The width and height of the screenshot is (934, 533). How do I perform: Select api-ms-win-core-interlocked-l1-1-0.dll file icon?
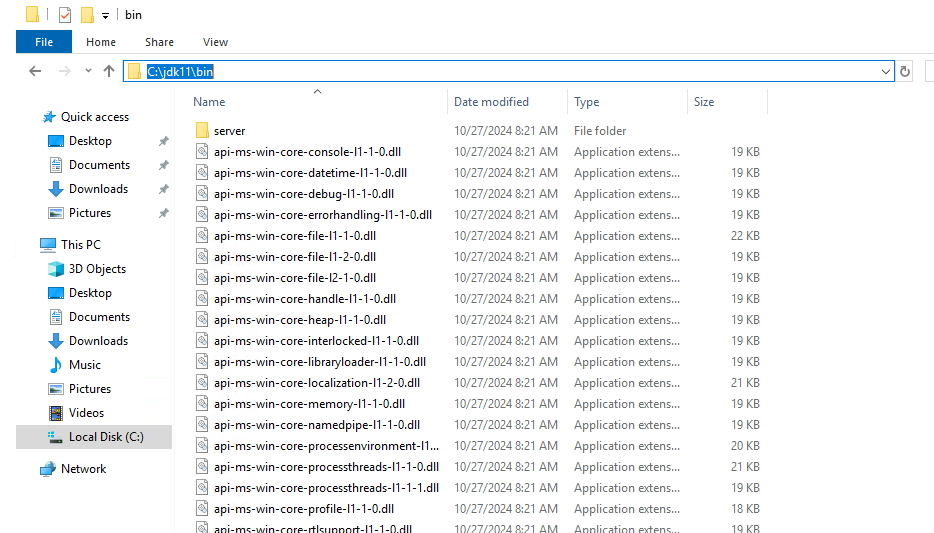click(203, 341)
